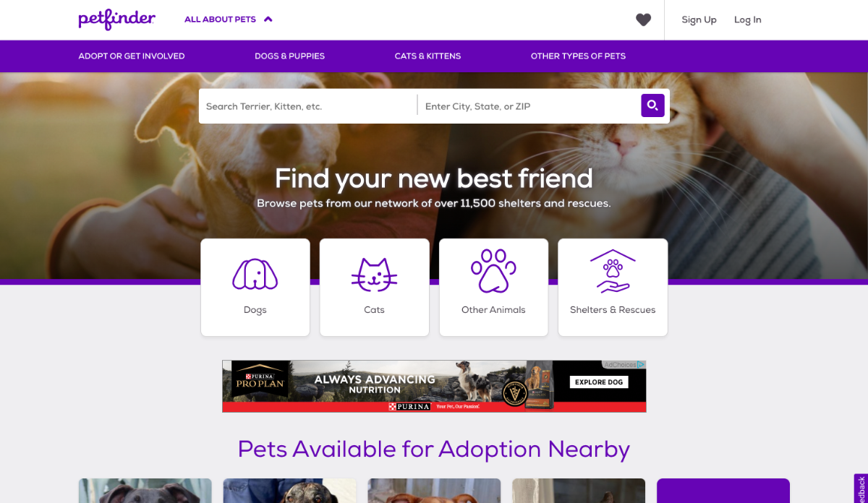868x503 pixels.
Task: Focus the City, State, or ZIP field
Action: (x=529, y=106)
